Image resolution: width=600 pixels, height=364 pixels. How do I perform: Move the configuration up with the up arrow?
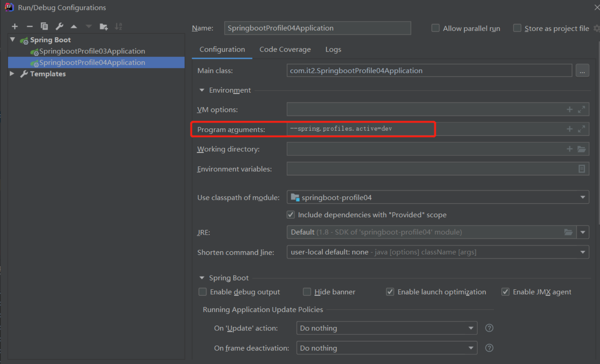[74, 27]
